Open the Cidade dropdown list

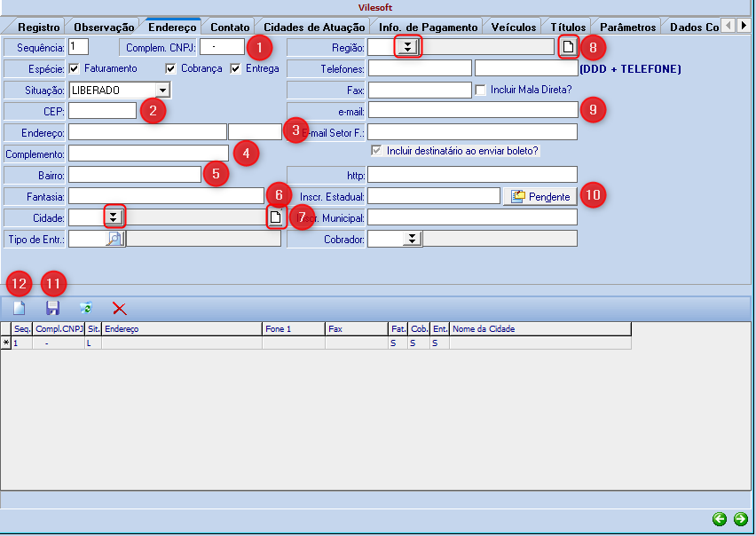click(114, 217)
